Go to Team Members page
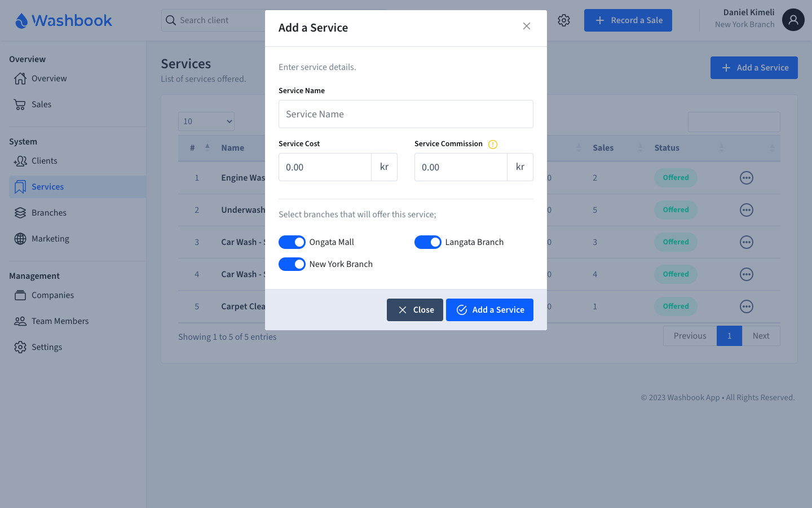This screenshot has height=508, width=812. (60, 321)
